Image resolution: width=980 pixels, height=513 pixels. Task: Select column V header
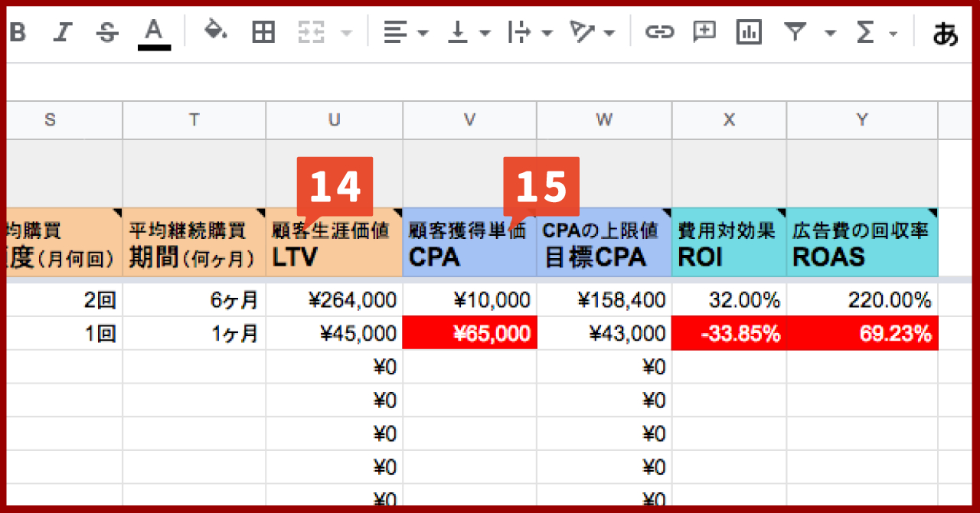(469, 119)
